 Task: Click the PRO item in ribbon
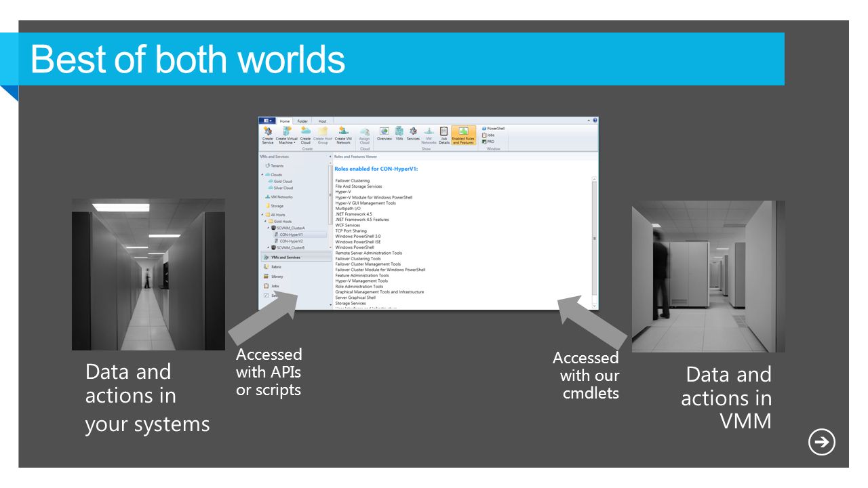488,142
